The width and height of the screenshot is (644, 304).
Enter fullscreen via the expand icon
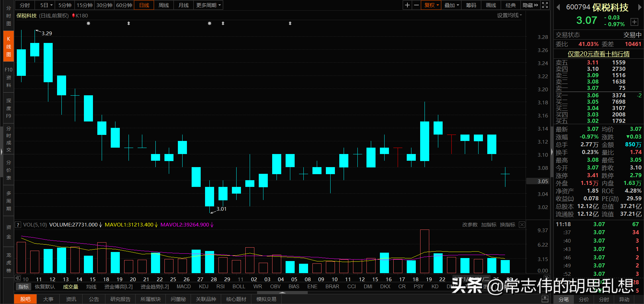[544, 5]
